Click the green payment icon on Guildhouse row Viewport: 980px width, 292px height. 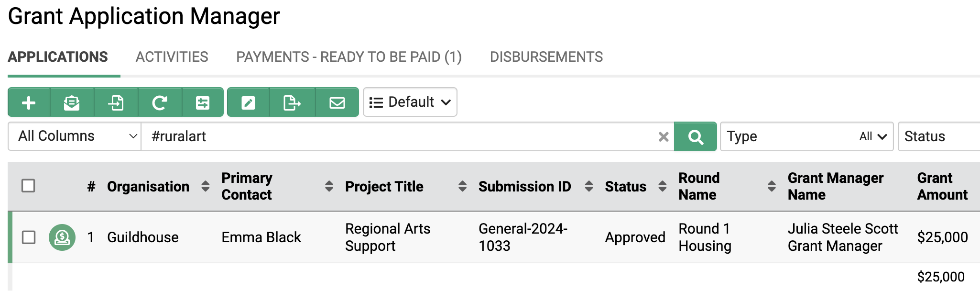tap(62, 237)
